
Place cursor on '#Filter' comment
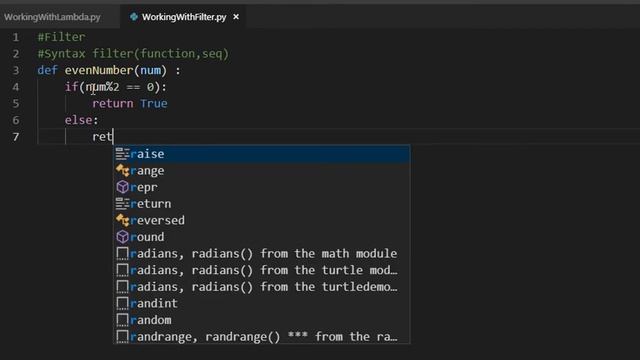[61, 37]
